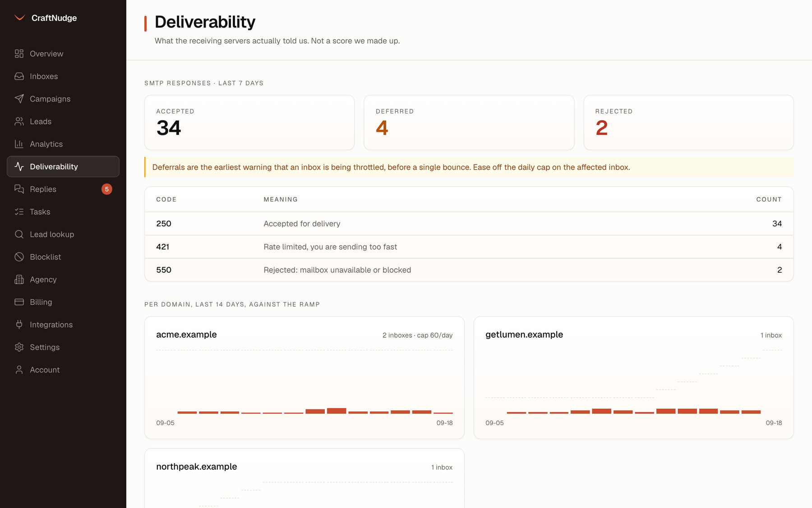Click the Blocklist ban icon

click(x=19, y=257)
